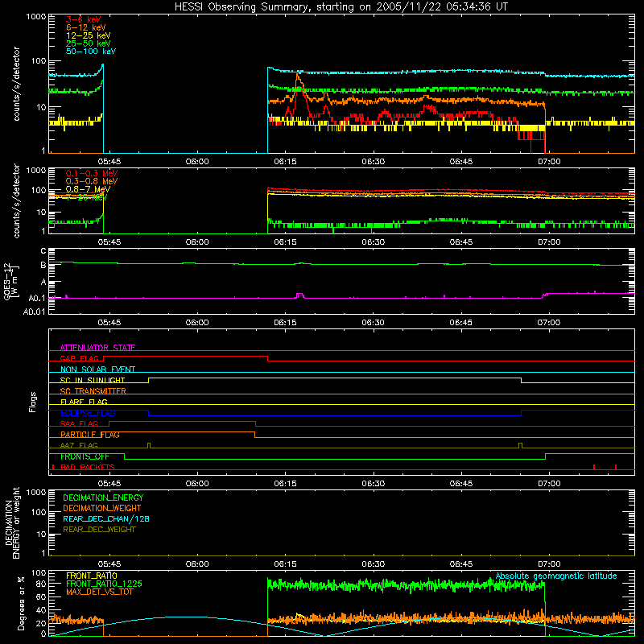Click the Degrees or % axis title
The height and width of the screenshot is (644, 644).
click(21, 603)
